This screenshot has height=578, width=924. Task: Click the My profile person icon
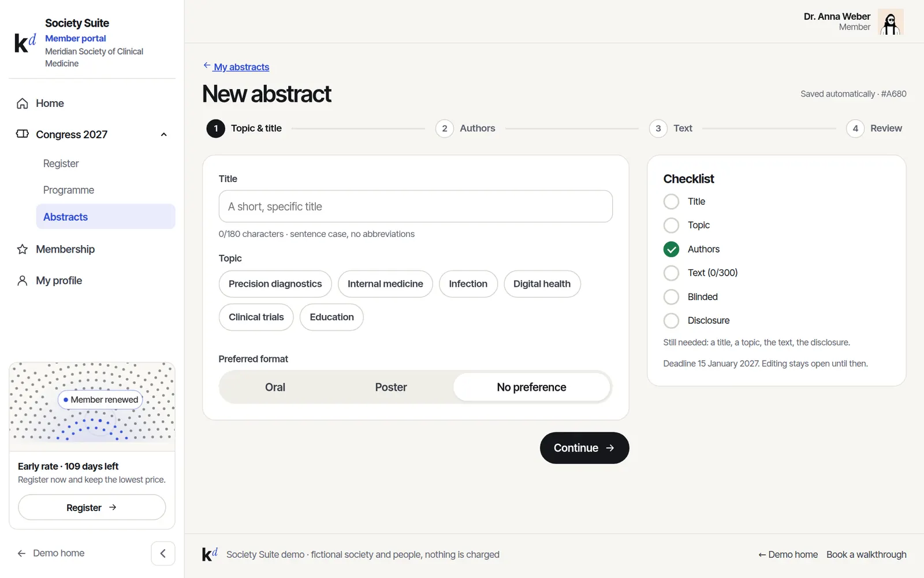[23, 280]
